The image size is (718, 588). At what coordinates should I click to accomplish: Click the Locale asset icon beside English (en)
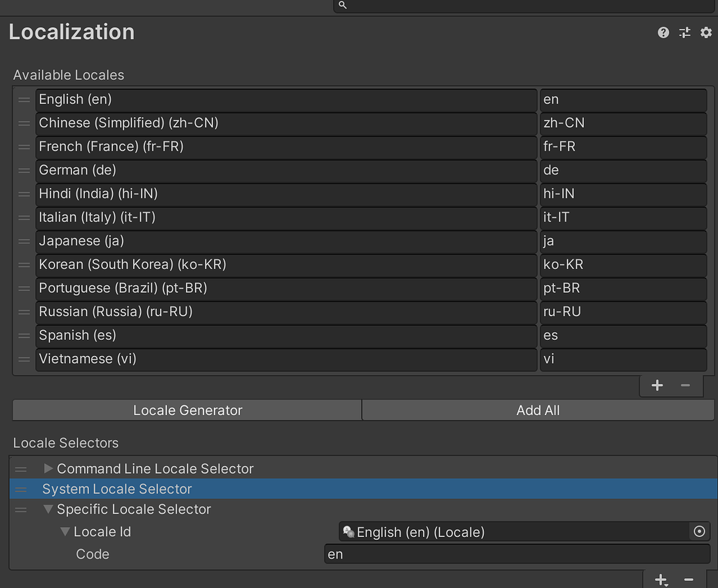click(348, 531)
